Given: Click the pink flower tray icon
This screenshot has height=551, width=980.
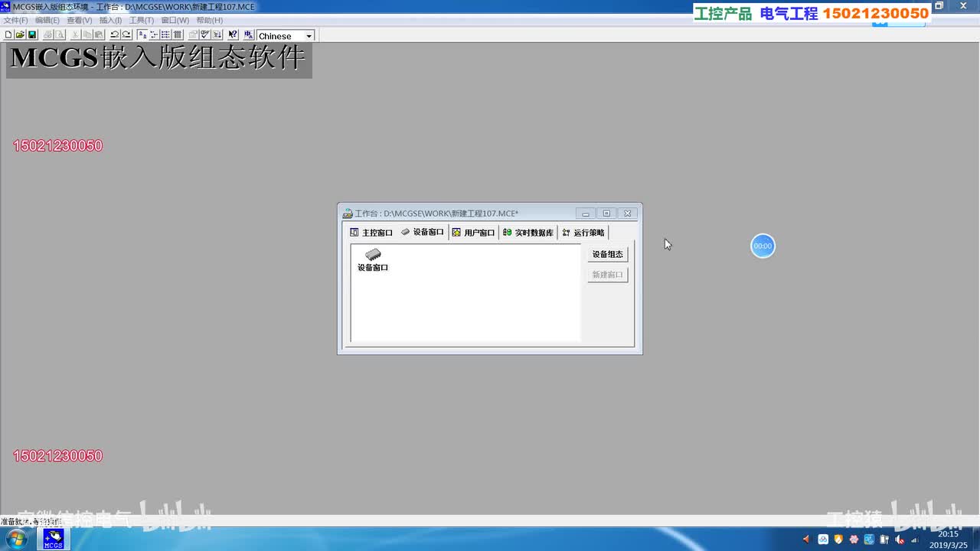Looking at the screenshot, I should coord(854,540).
